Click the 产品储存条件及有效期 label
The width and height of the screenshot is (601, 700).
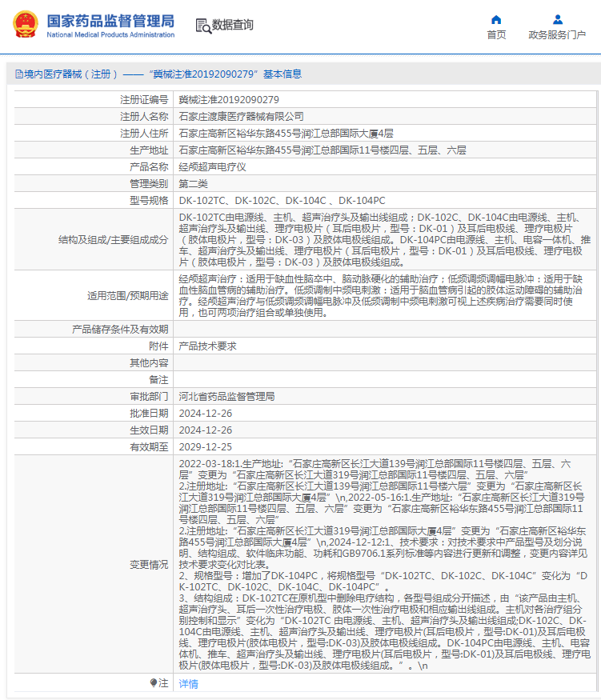(x=120, y=330)
